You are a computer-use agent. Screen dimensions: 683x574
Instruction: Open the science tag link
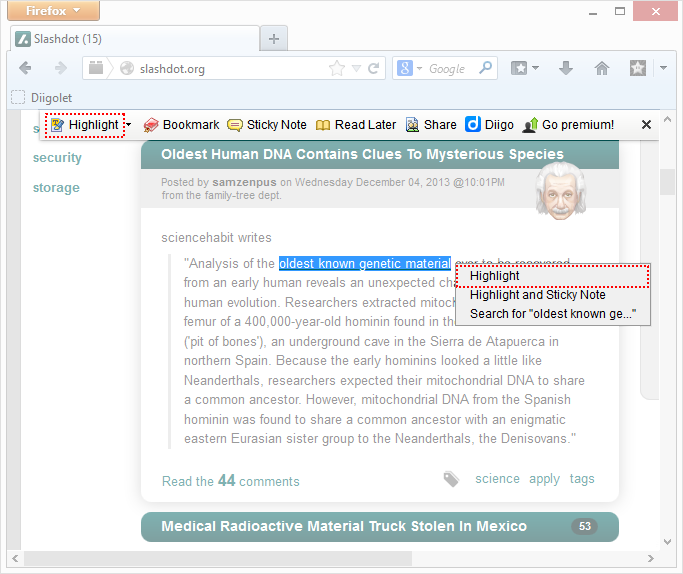point(497,479)
